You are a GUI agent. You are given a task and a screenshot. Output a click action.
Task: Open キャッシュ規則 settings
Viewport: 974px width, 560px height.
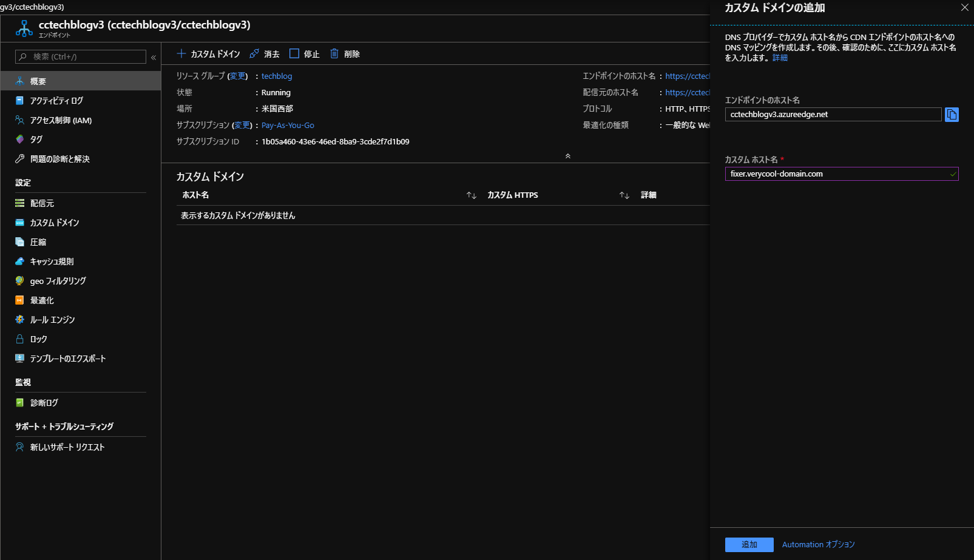coord(52,261)
